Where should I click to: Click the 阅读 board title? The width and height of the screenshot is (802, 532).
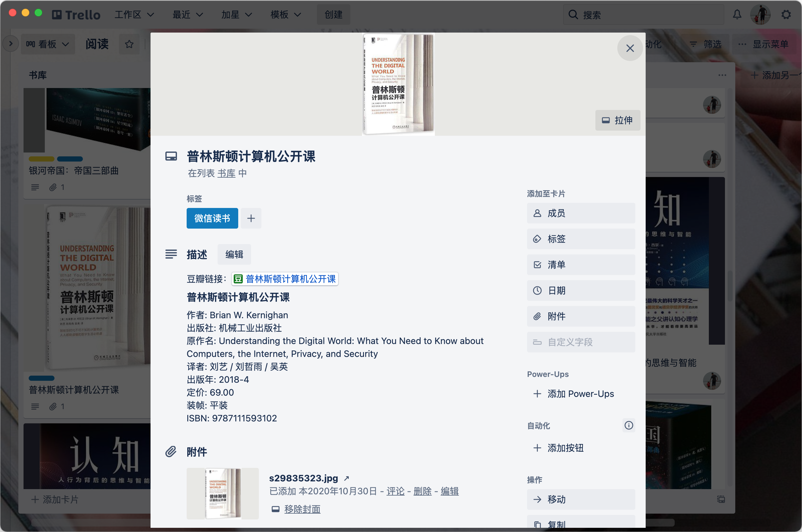(x=97, y=44)
